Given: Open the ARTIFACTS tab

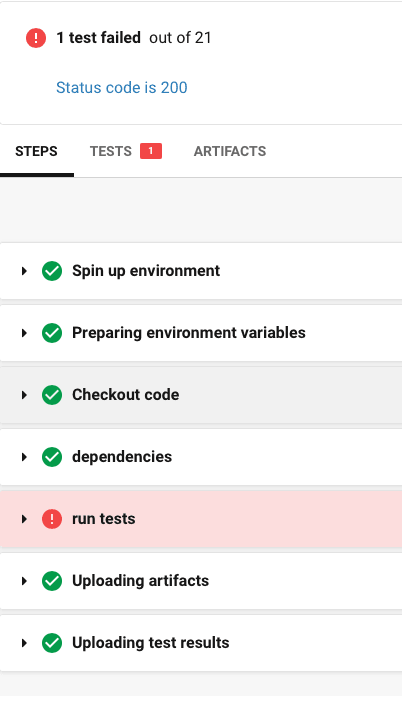Looking at the screenshot, I should (x=230, y=151).
